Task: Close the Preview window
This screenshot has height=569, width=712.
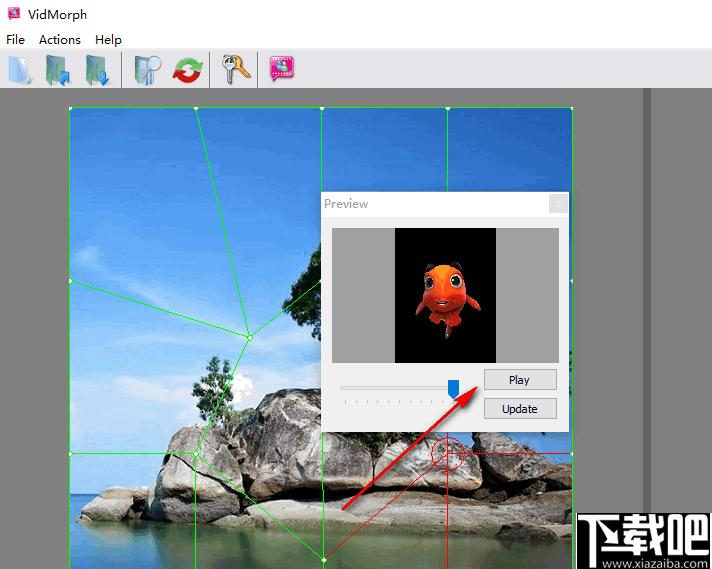Action: [558, 203]
